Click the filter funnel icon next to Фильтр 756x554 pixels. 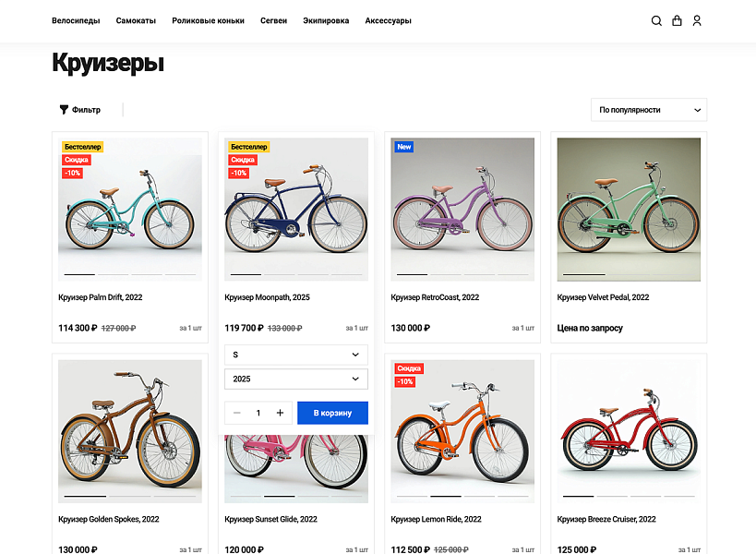[x=63, y=109]
